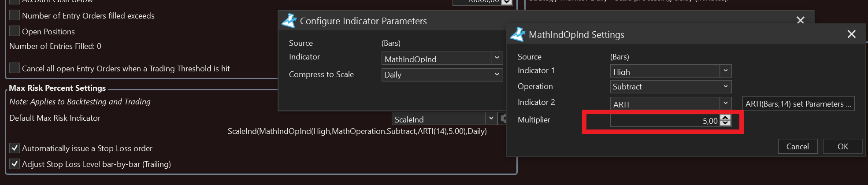Viewport: 868px width, 185px height.
Task: Decrease the Multiplier value with down arrow
Action: [x=725, y=123]
